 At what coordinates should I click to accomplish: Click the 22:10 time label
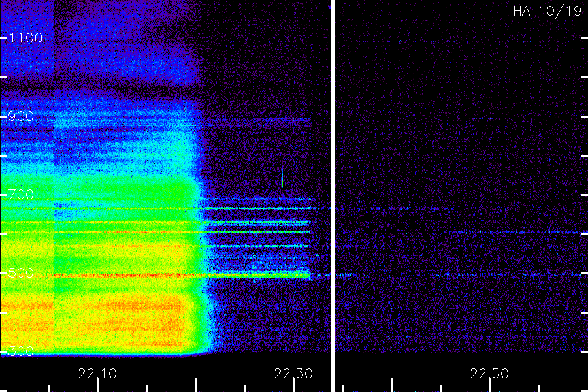pyautogui.click(x=97, y=374)
